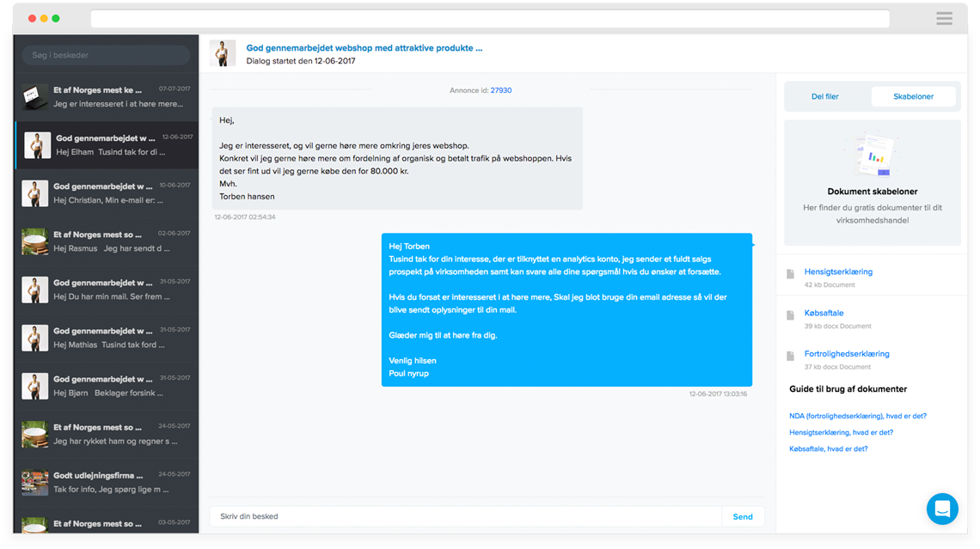The width and height of the screenshot is (980, 549).
Task: Open laptop thumbnail conversation dated 07-07-2017
Action: pos(107,96)
